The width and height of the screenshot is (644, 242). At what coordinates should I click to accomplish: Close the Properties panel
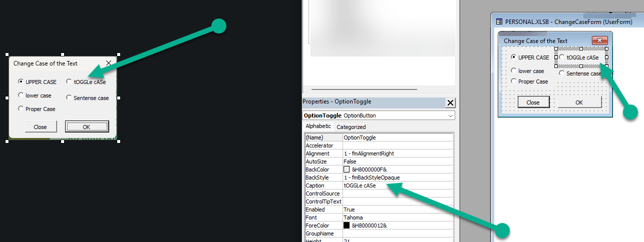450,103
